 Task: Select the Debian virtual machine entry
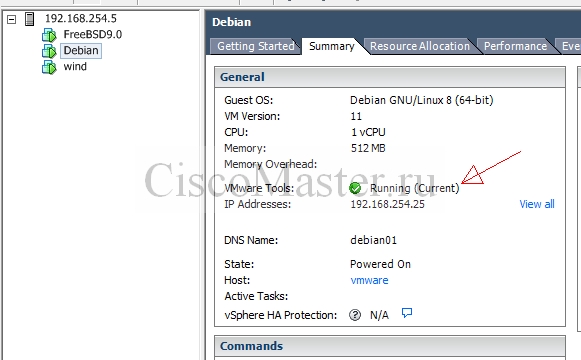81,50
